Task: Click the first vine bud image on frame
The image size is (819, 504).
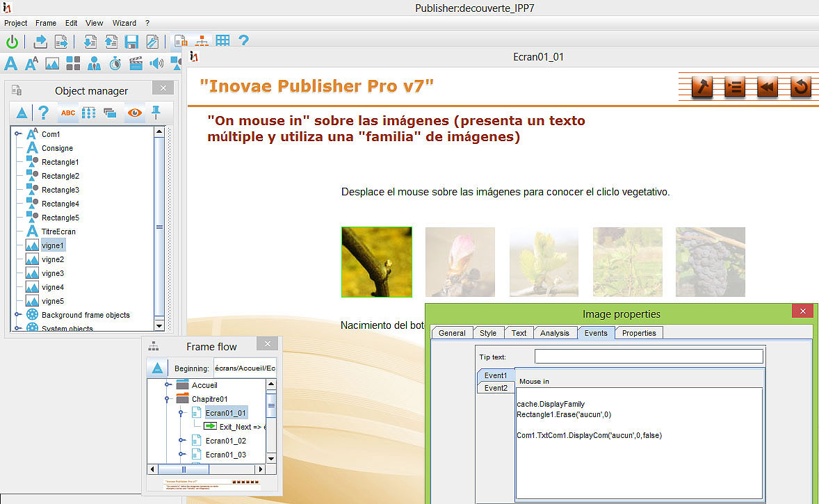Action: click(377, 261)
